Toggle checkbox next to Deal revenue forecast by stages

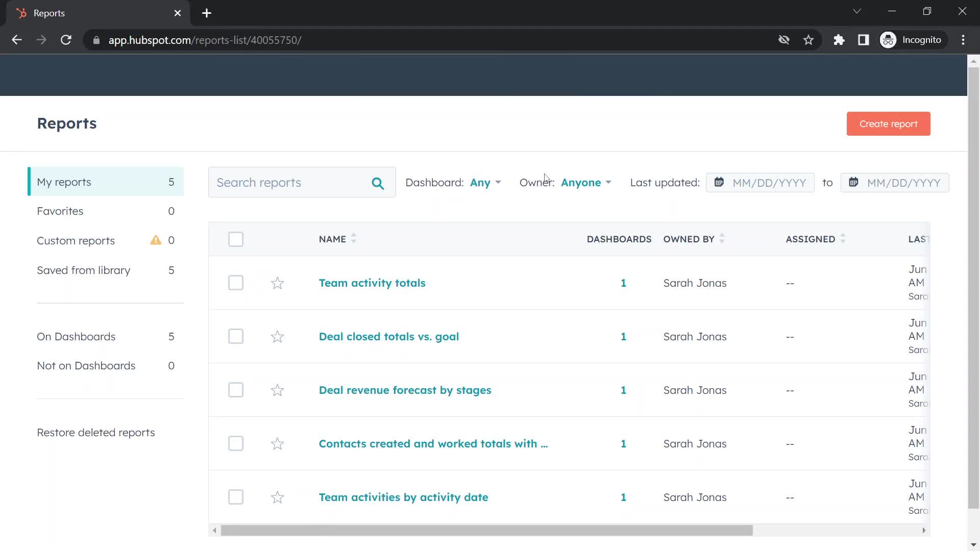click(236, 390)
